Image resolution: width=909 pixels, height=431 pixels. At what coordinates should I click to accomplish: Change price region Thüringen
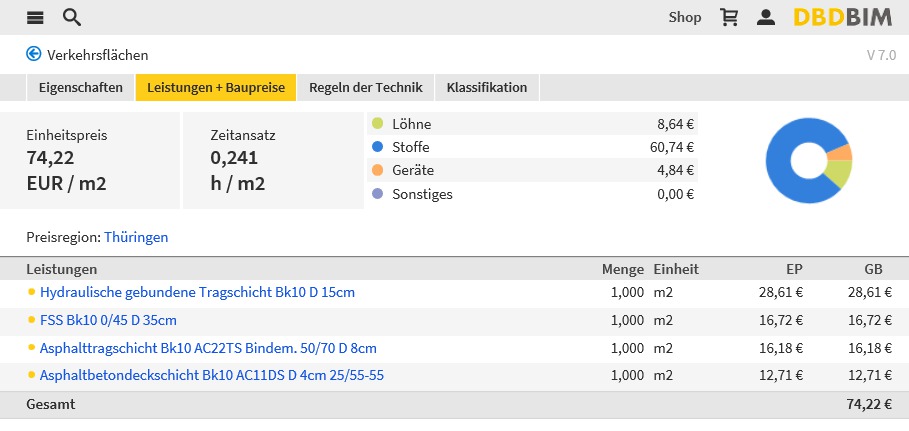[x=136, y=237]
